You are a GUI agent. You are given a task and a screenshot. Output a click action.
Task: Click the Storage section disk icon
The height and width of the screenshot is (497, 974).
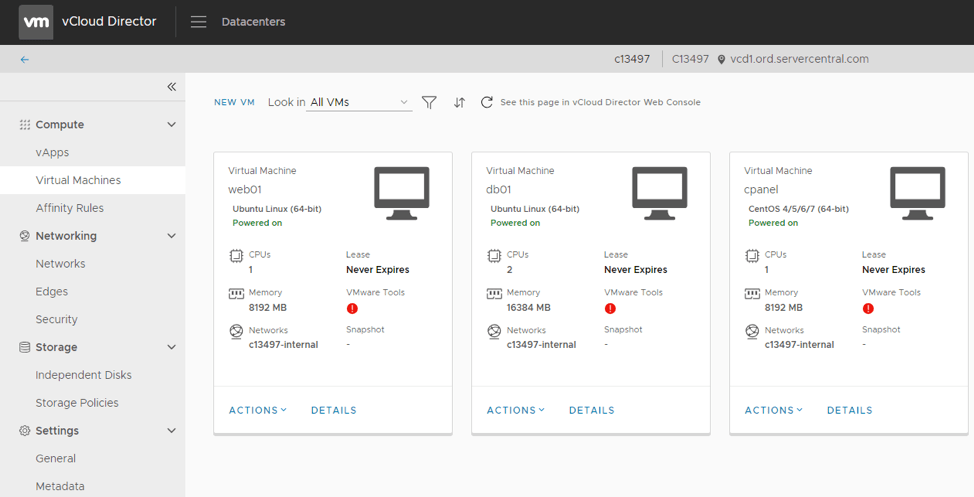click(x=25, y=347)
